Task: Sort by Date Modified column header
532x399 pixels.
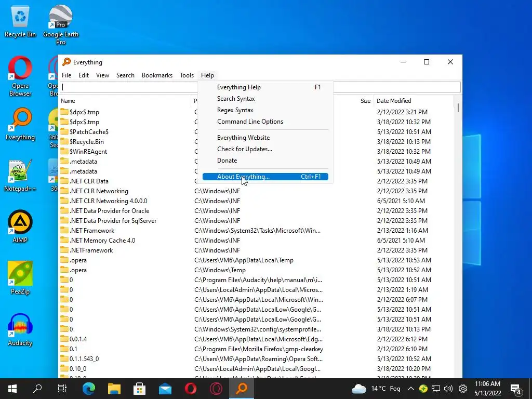Action: 413,101
